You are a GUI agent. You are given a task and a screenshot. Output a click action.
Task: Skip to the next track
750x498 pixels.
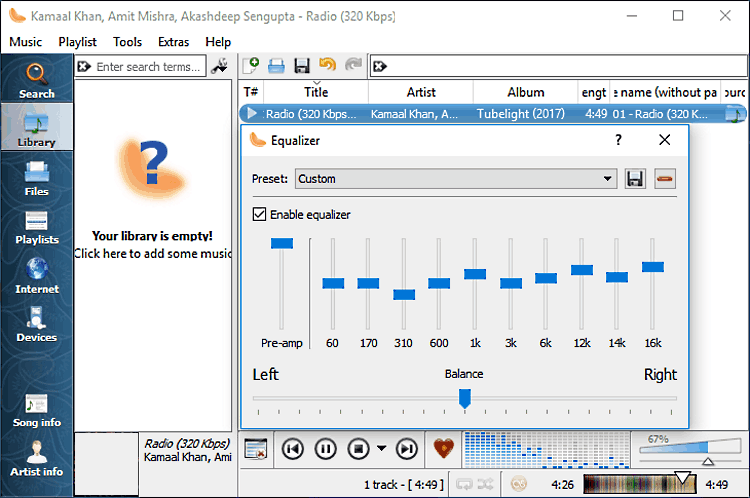[407, 449]
